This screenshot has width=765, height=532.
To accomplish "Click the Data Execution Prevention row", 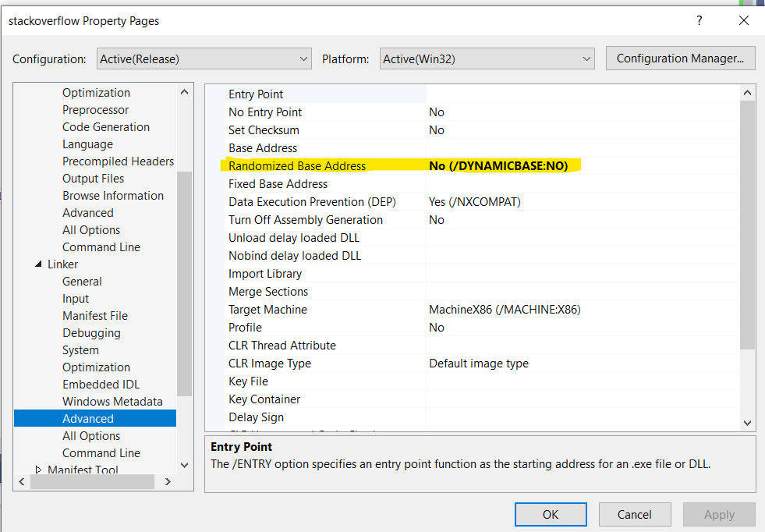I will (x=312, y=202).
